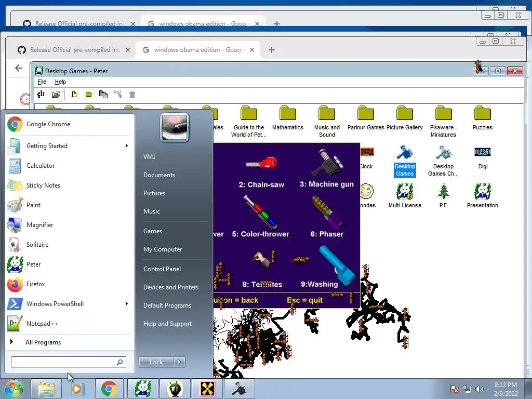Viewport: 532px width, 399px height.
Task: Click the copy documents toolbar icon
Action: (x=103, y=95)
